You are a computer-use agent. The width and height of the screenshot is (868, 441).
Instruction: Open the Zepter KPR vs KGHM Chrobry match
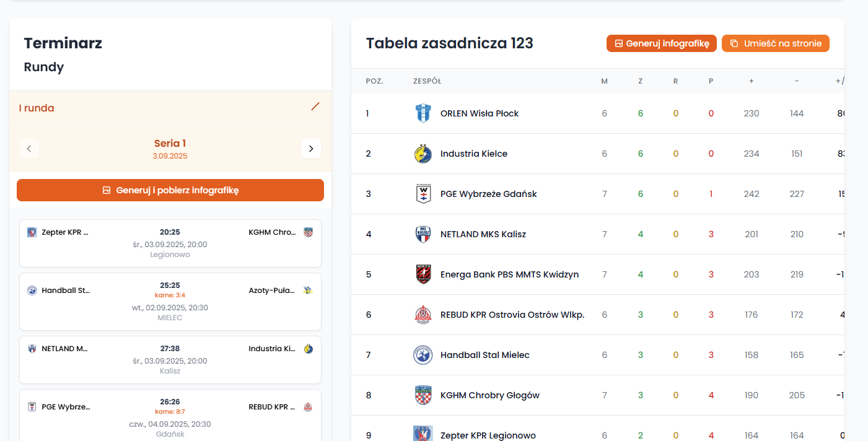point(170,243)
